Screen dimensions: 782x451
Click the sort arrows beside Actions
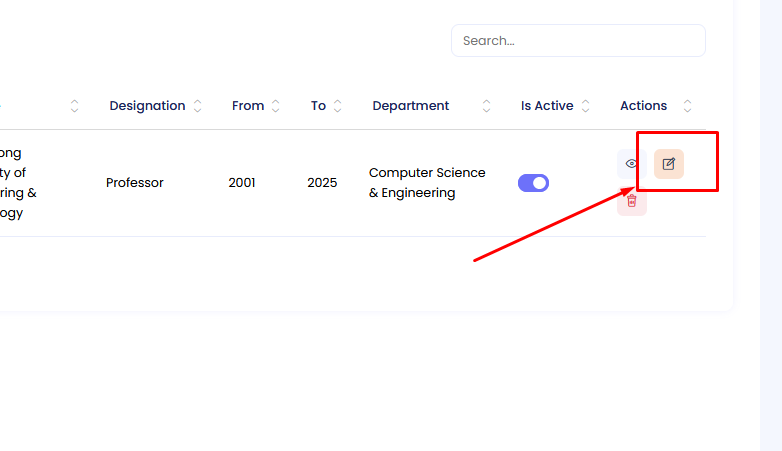pyautogui.click(x=688, y=106)
